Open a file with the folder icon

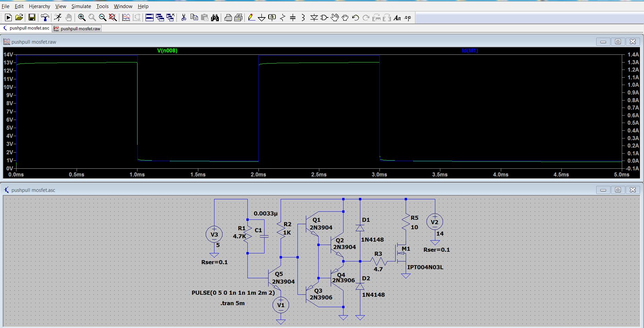coord(19,17)
